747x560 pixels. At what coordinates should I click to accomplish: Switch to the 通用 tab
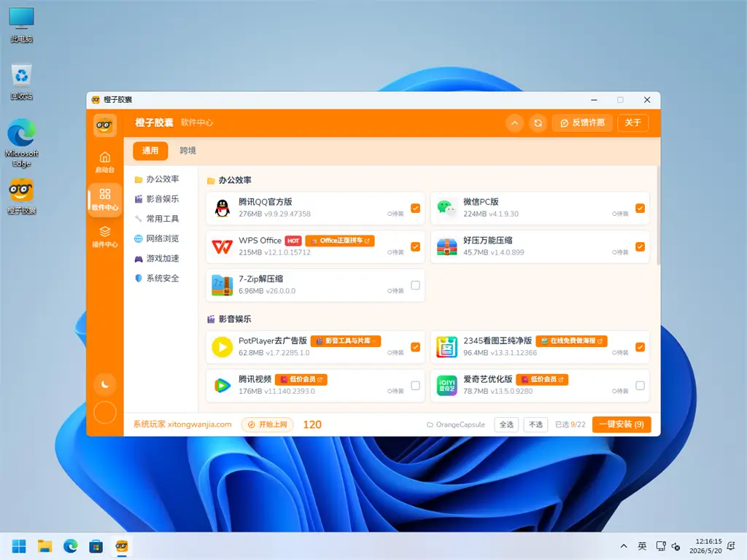point(150,150)
